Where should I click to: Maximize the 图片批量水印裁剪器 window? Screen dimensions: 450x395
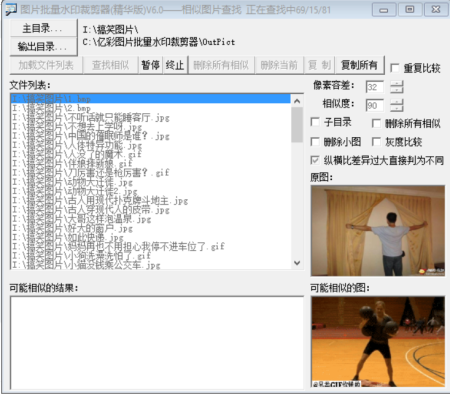point(410,10)
